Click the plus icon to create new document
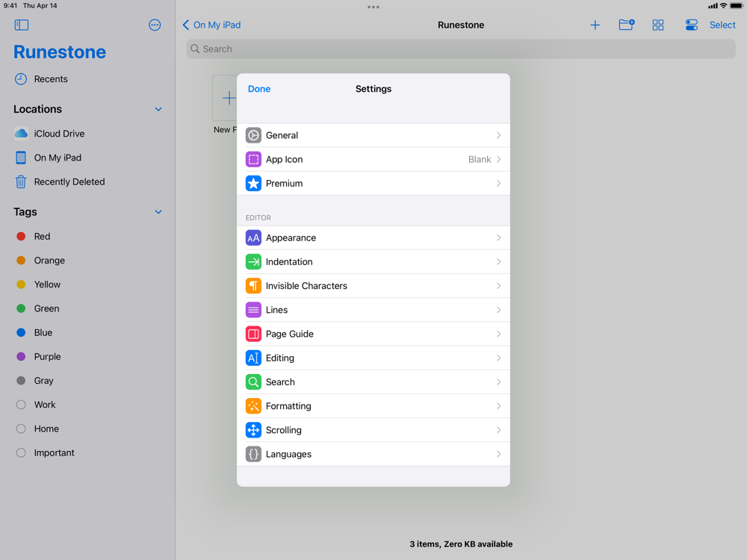The width and height of the screenshot is (747, 560). pos(595,25)
